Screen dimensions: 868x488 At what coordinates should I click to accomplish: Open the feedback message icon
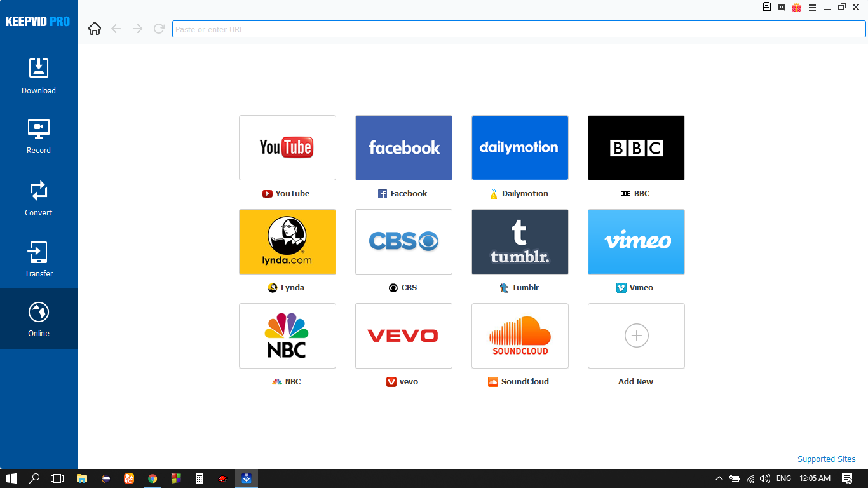click(x=781, y=7)
